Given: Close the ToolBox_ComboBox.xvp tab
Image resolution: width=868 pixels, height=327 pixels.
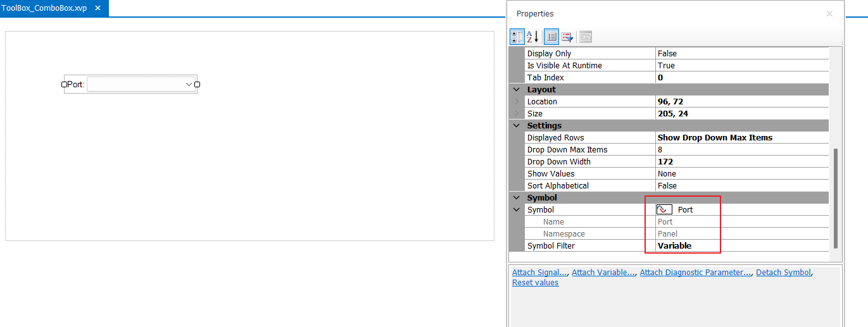Looking at the screenshot, I should [x=97, y=8].
